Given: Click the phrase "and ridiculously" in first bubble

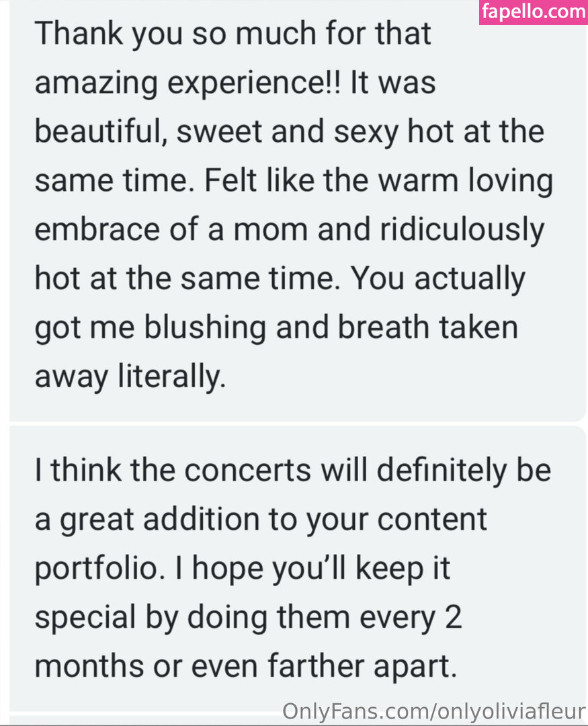Looking at the screenshot, I should pyautogui.click(x=426, y=230).
